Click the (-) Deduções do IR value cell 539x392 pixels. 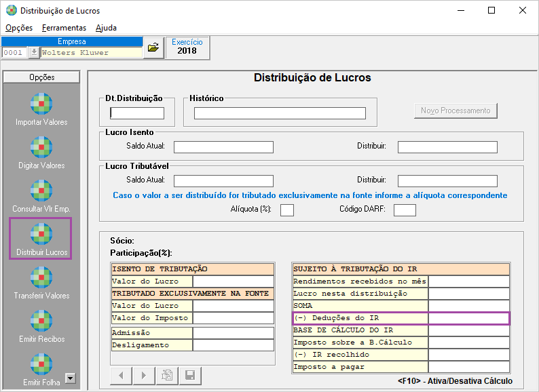469,318
